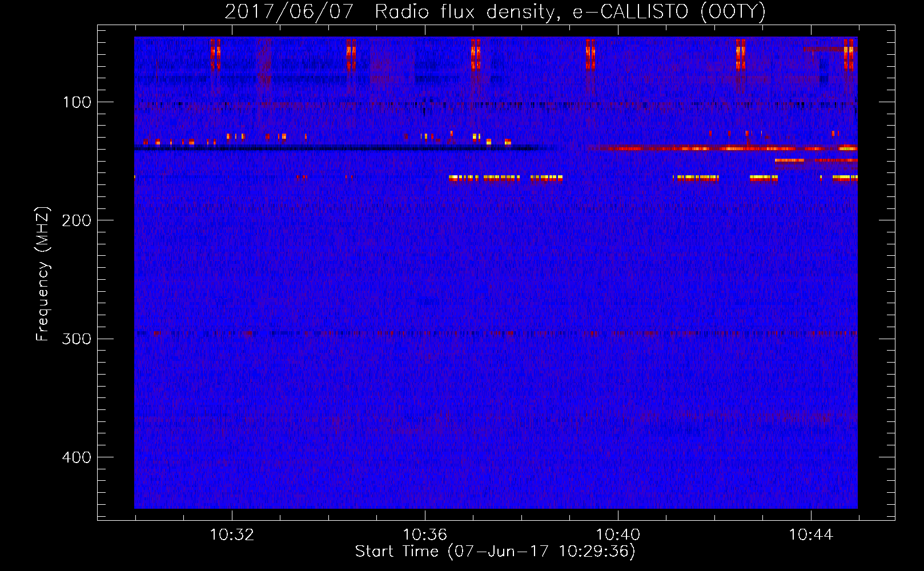Click the '300' frequency tick label
The image size is (924, 571).
(x=77, y=339)
